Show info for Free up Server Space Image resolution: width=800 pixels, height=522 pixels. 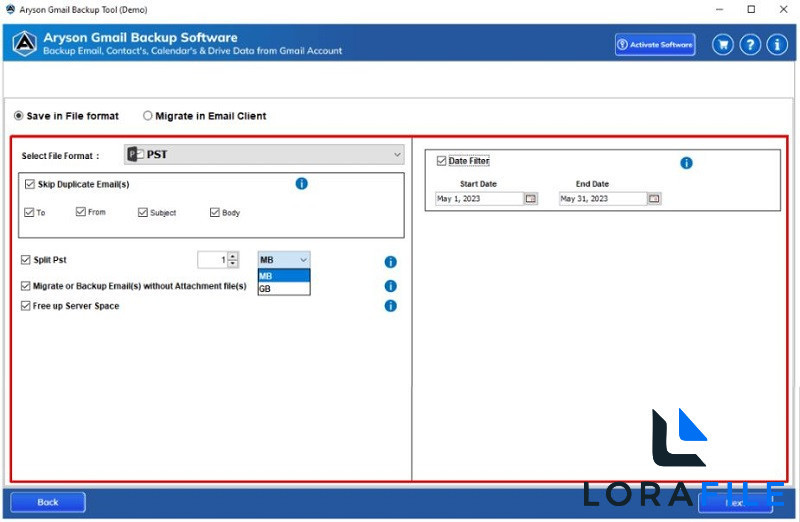pos(390,306)
